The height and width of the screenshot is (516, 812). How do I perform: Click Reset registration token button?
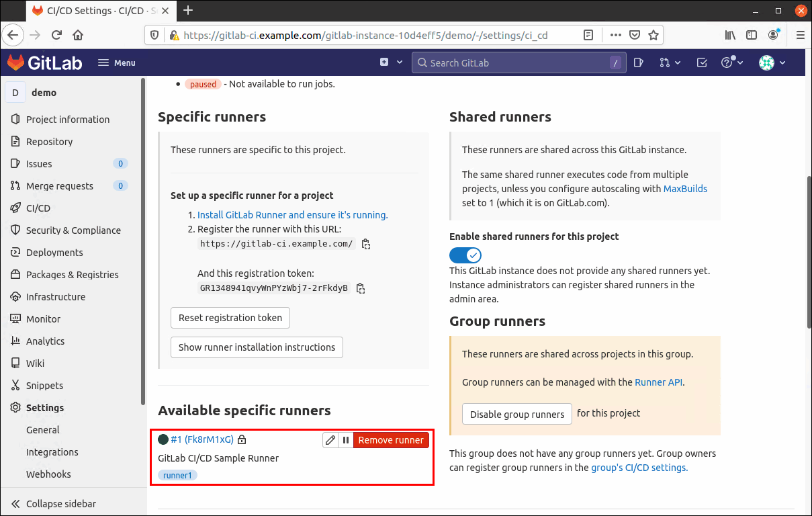230,318
